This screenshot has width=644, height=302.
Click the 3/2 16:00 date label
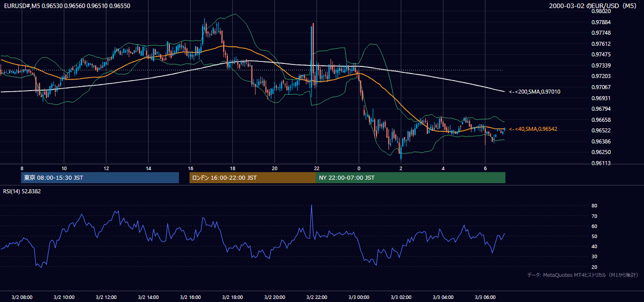[x=190, y=297]
